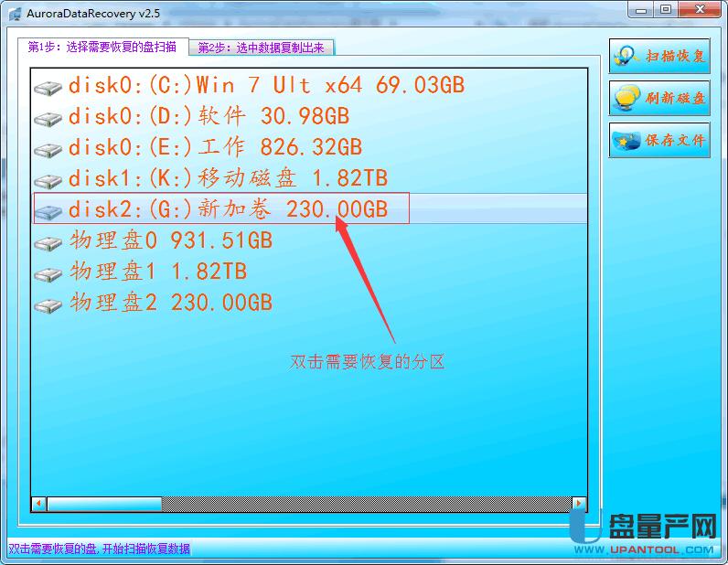Switch to the 第2步 选中数据复制出来 tab
Viewport: 728px width, 565px height.
262,48
